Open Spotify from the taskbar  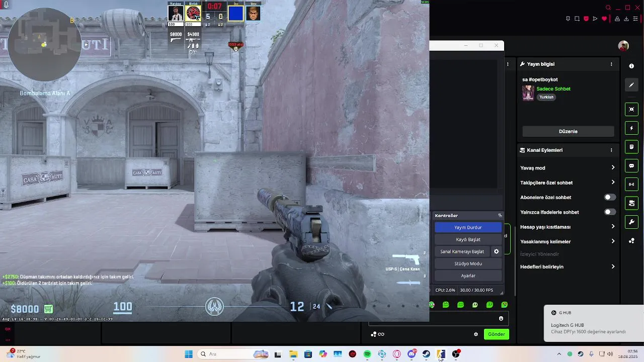[x=367, y=354]
